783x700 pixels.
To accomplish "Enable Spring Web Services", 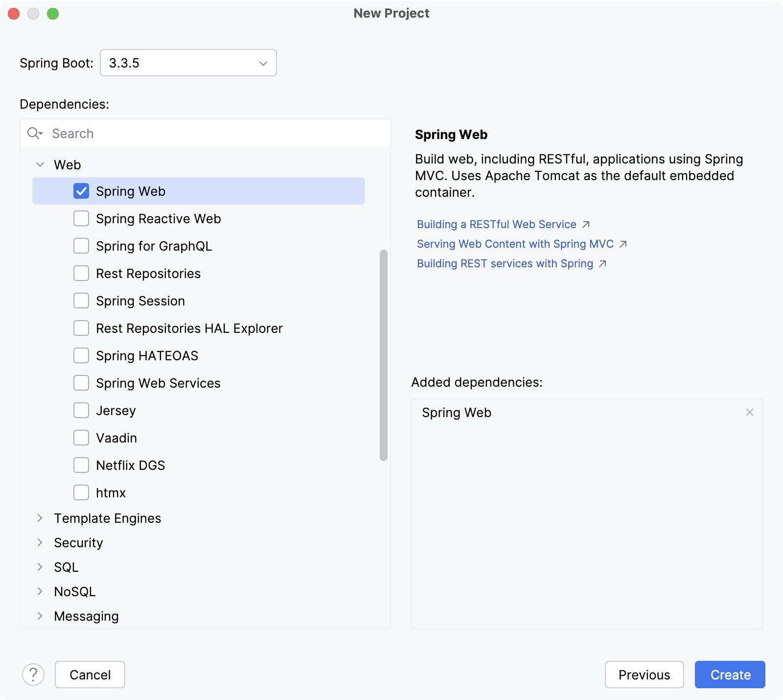I will click(81, 383).
